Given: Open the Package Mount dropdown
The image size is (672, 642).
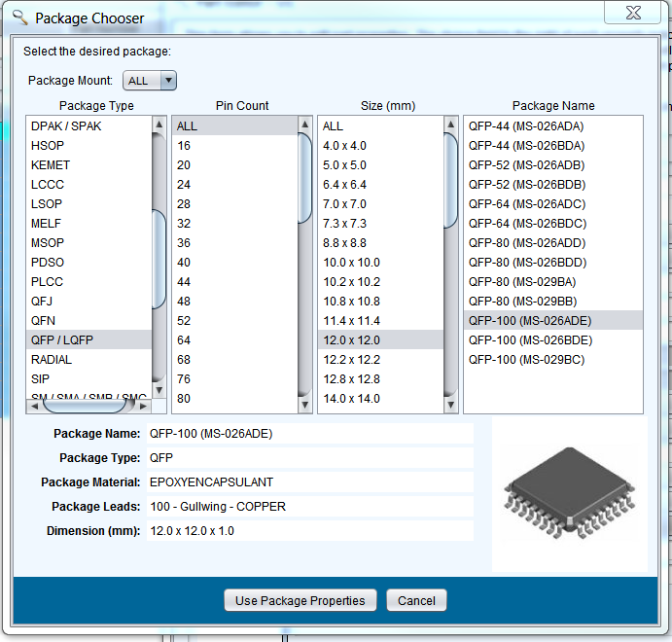Looking at the screenshot, I should (x=167, y=81).
